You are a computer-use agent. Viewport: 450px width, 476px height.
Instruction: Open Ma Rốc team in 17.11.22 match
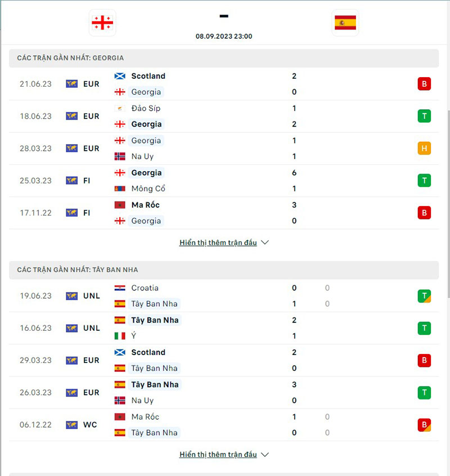click(x=145, y=205)
